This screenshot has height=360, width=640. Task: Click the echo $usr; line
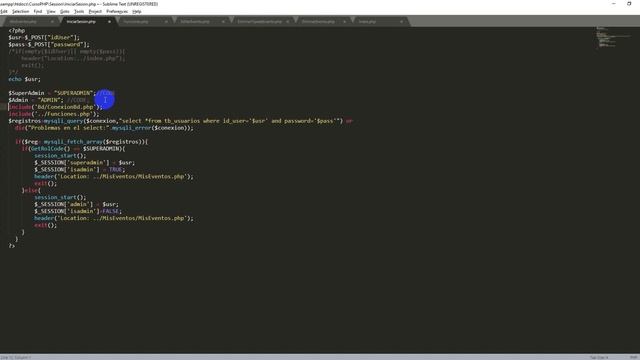(x=24, y=79)
